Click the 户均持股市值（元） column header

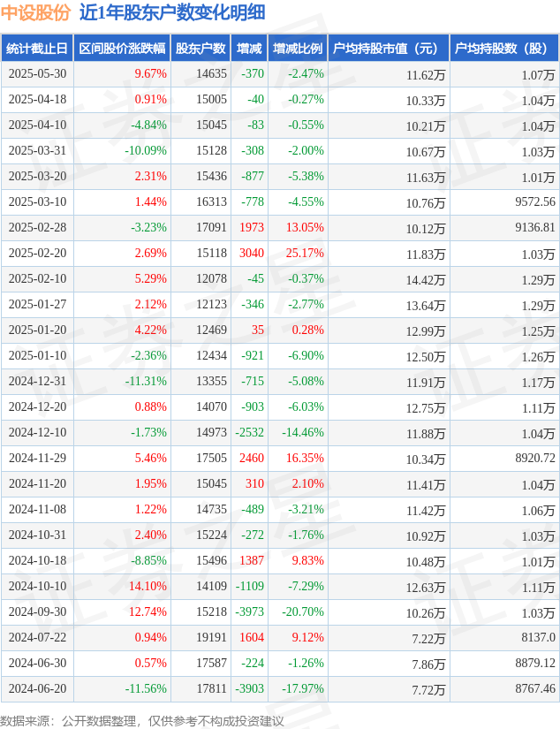389,49
